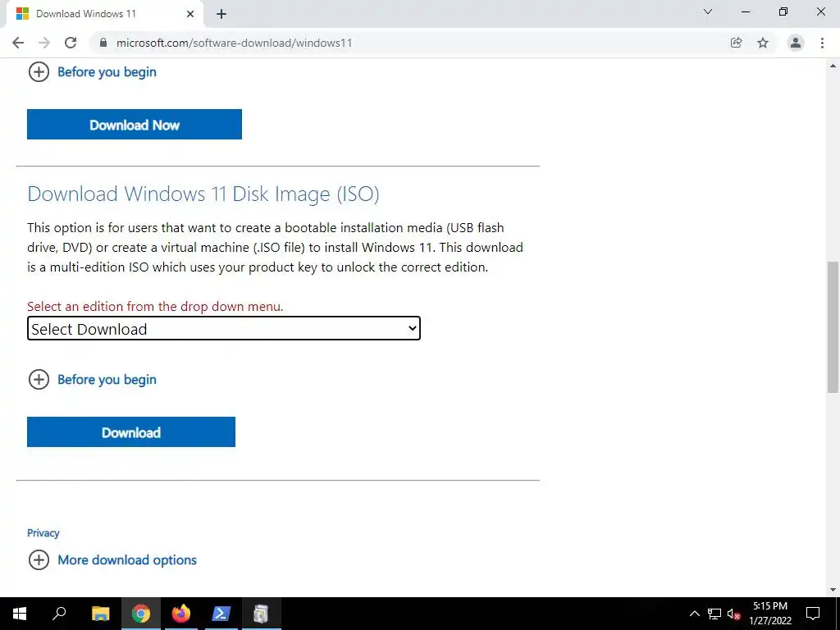Switch to Chrome in the taskbar

point(141,614)
